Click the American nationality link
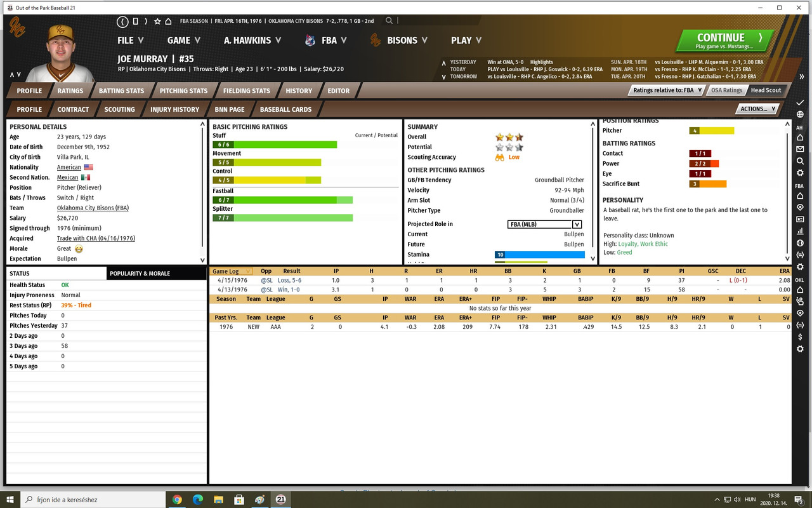Viewport: 812px width, 508px height. [x=69, y=167]
